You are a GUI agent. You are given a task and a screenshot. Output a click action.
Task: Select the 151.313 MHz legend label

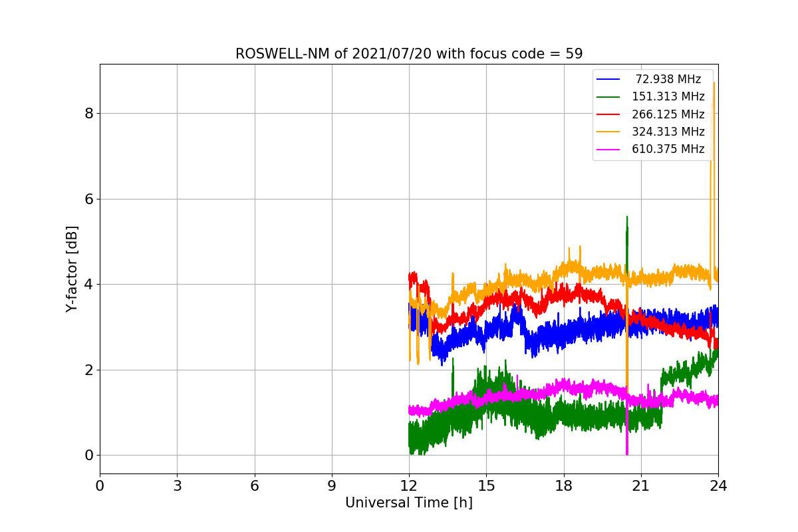pos(668,96)
